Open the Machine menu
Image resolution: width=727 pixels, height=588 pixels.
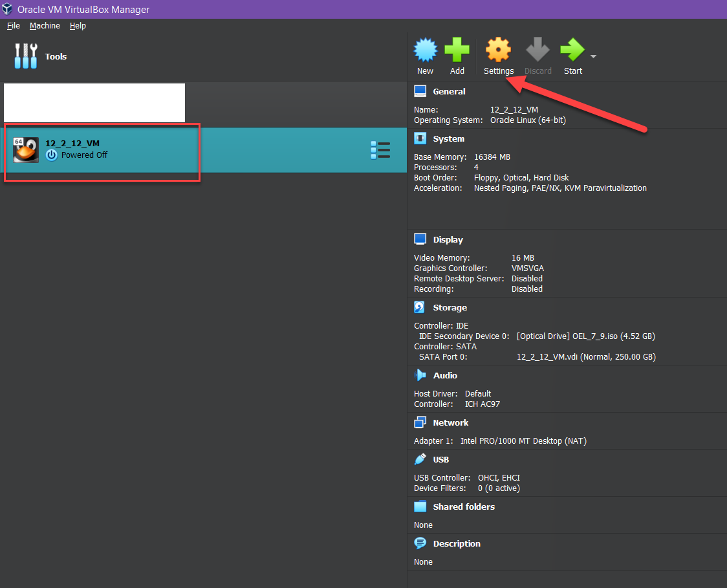(x=45, y=26)
